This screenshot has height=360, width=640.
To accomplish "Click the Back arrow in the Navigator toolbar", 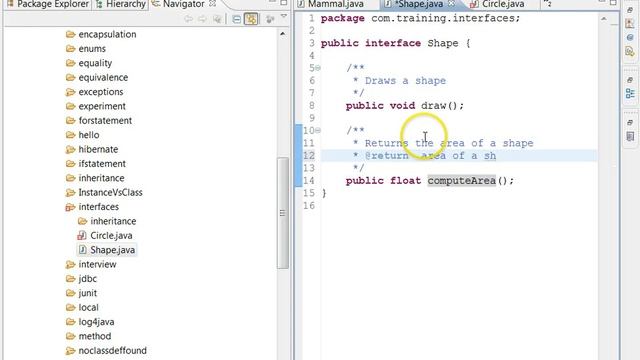I will point(188,19).
